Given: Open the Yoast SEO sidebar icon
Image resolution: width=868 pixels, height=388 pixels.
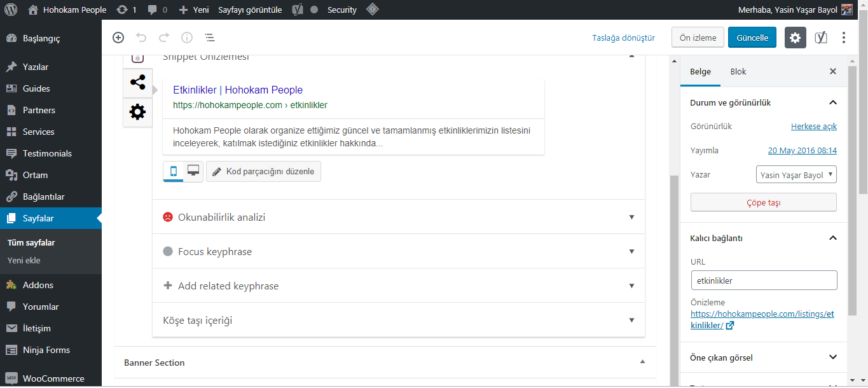Looking at the screenshot, I should coord(821,38).
